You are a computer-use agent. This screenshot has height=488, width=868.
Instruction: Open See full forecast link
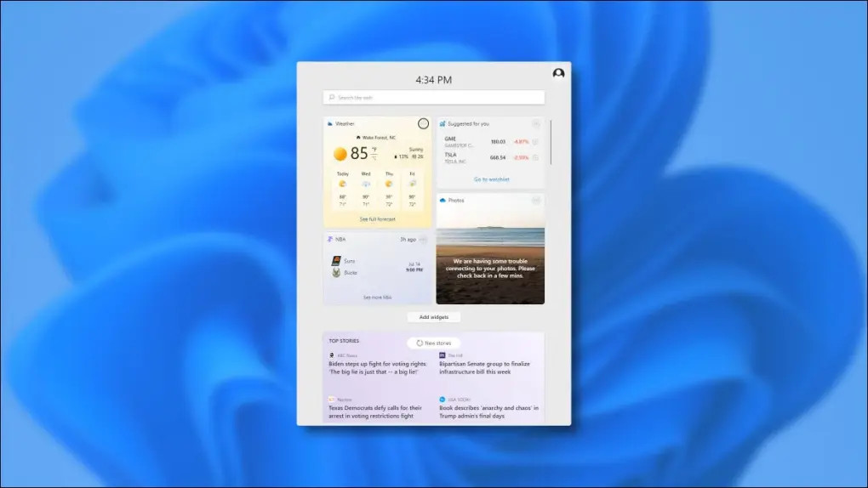coord(378,219)
